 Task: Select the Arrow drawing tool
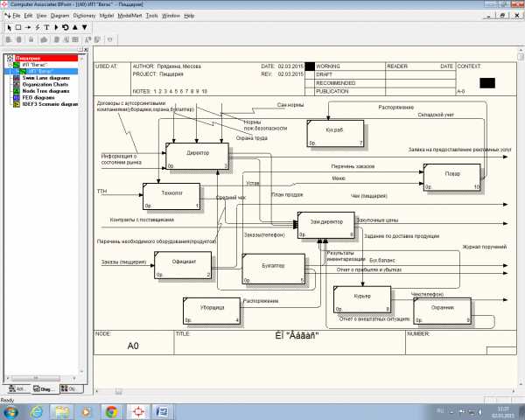(x=29, y=27)
